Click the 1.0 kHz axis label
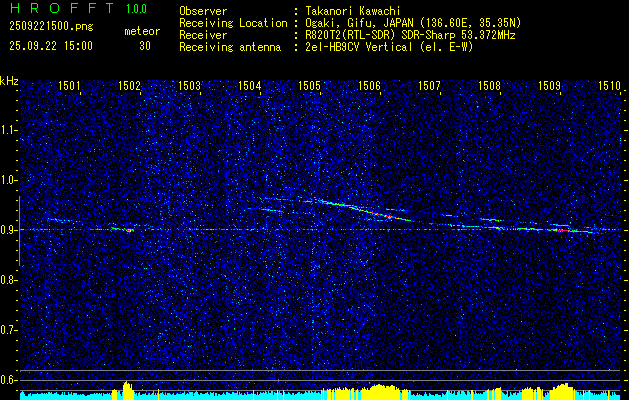This screenshot has width=629, height=400. click(x=8, y=180)
